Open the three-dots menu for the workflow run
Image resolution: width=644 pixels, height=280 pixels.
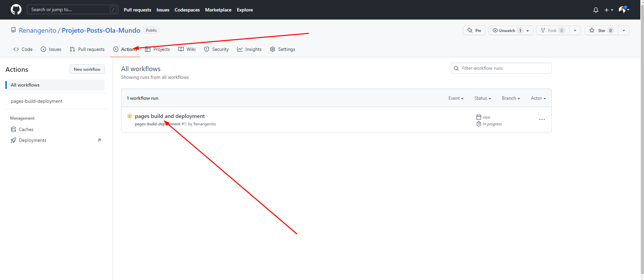click(x=542, y=120)
